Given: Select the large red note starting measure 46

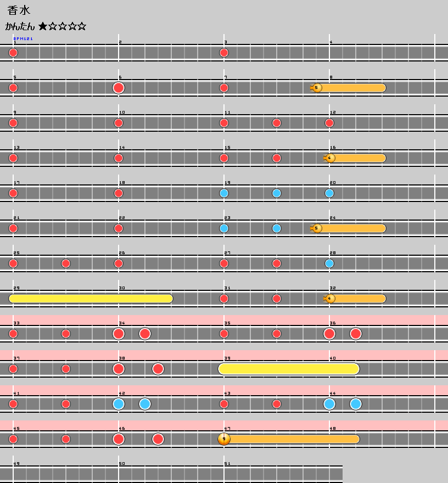Looking at the screenshot, I should tap(119, 439).
